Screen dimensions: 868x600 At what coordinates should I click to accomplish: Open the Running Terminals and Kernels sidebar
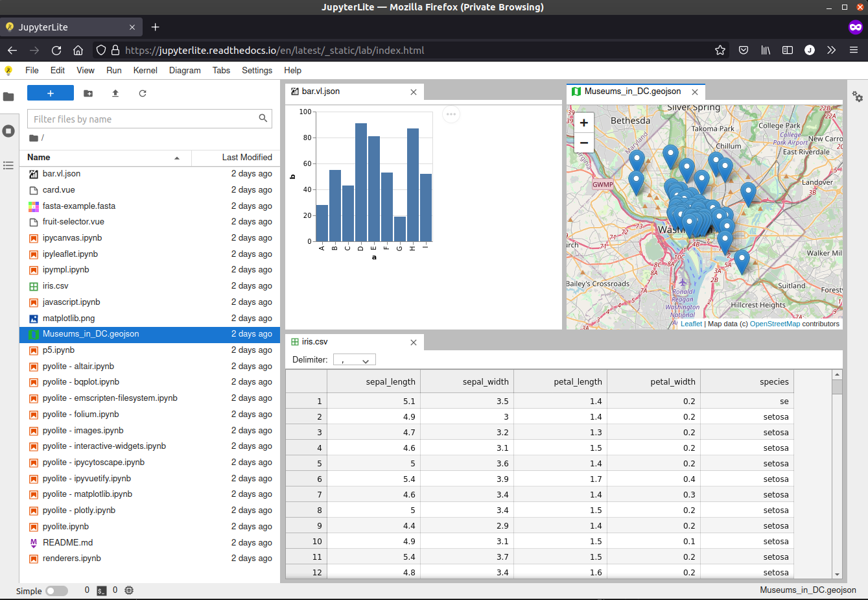(8, 131)
